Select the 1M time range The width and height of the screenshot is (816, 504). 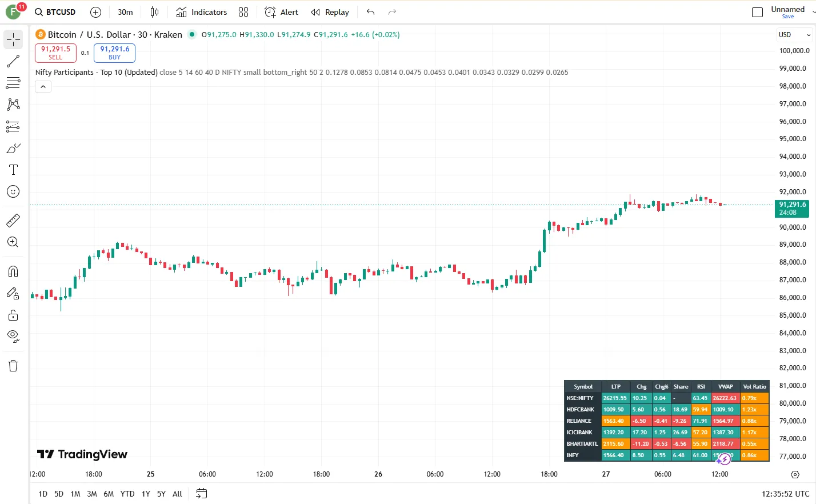point(75,494)
